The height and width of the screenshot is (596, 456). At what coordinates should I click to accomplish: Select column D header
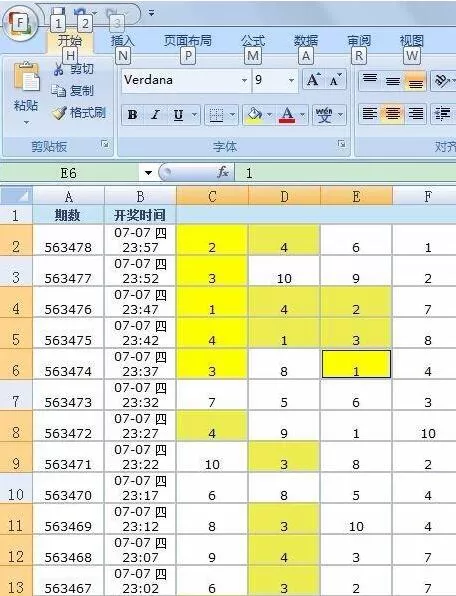(284, 196)
